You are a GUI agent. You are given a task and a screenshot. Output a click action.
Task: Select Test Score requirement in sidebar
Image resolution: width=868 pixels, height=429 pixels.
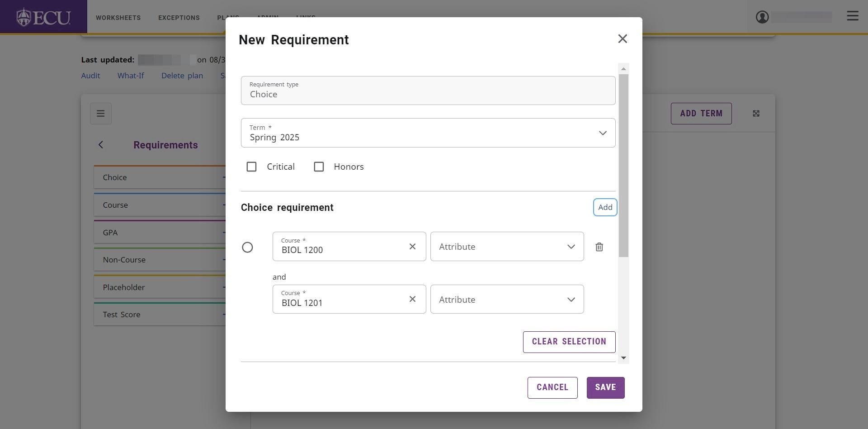pyautogui.click(x=160, y=315)
